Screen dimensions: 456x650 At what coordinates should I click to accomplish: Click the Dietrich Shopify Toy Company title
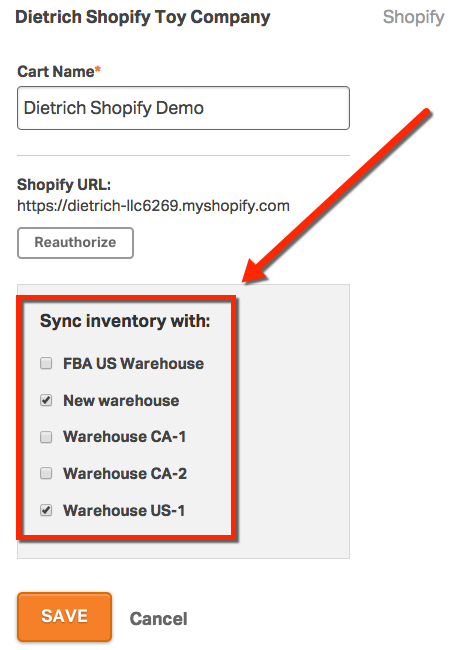click(x=143, y=17)
